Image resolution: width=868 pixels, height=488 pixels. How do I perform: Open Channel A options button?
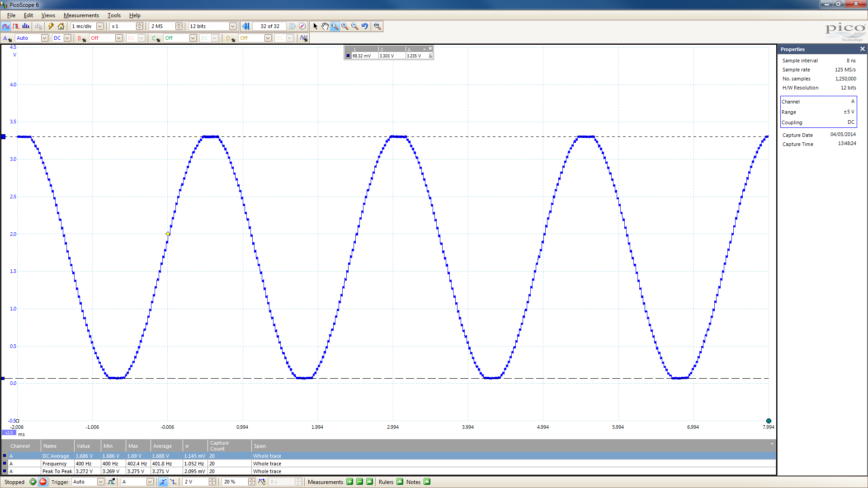pyautogui.click(x=7, y=38)
